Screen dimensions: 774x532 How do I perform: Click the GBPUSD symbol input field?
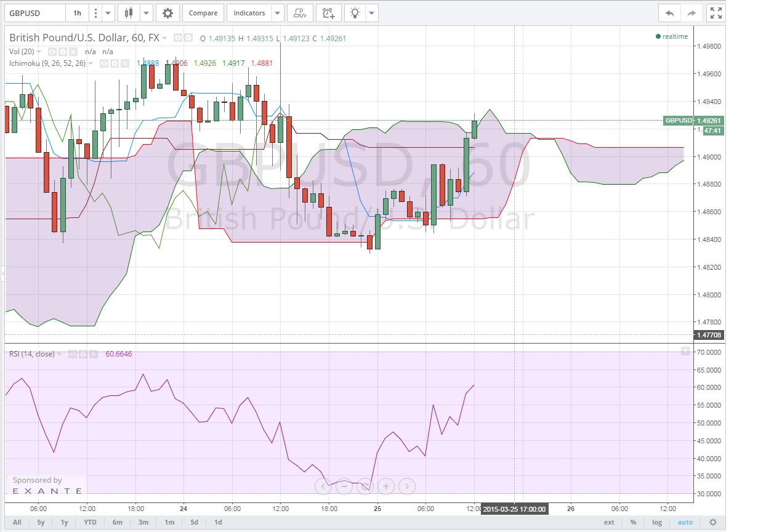(34, 13)
